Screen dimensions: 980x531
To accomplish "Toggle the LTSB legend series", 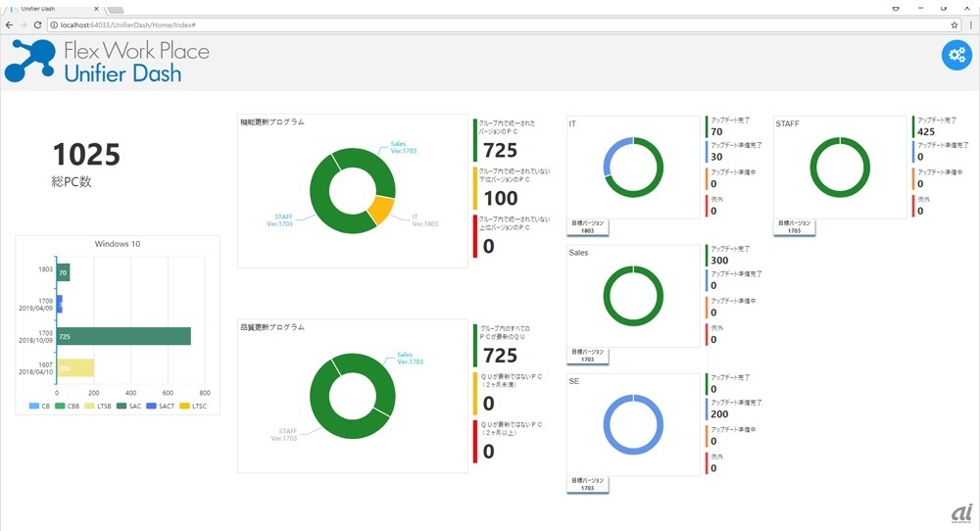I will pyautogui.click(x=95, y=406).
